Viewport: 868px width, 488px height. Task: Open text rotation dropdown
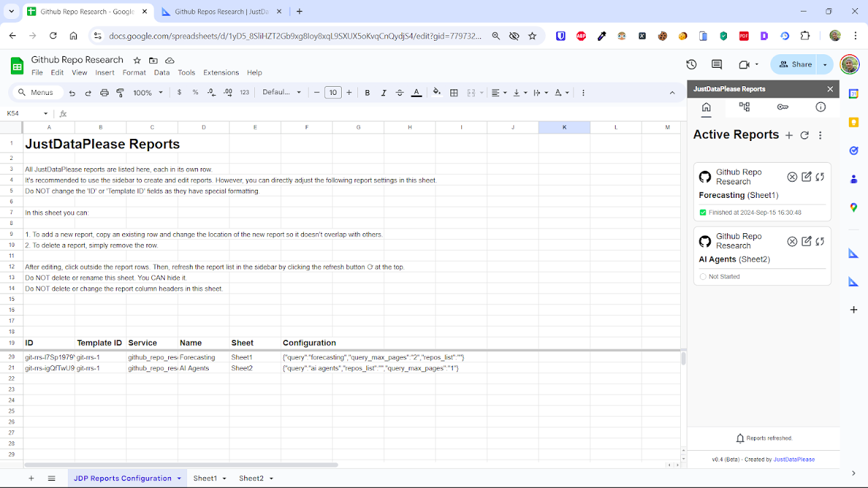tap(561, 93)
